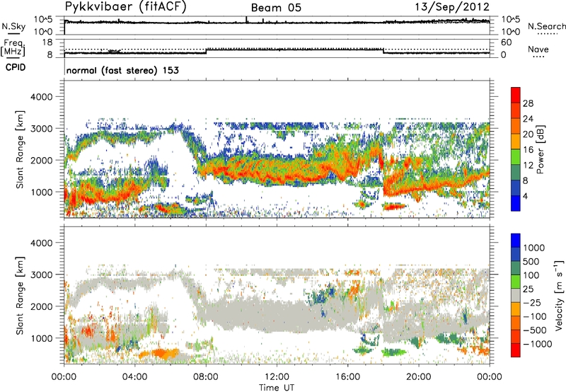Pick the teal Velocity segment between 100 and 500
This screenshot has height=392, width=566.
pos(516,268)
